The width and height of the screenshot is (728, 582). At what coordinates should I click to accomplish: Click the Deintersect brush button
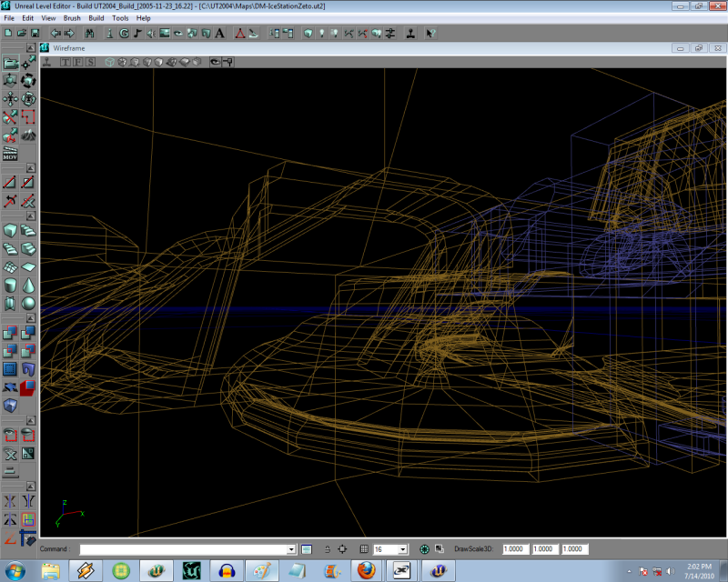[28, 350]
